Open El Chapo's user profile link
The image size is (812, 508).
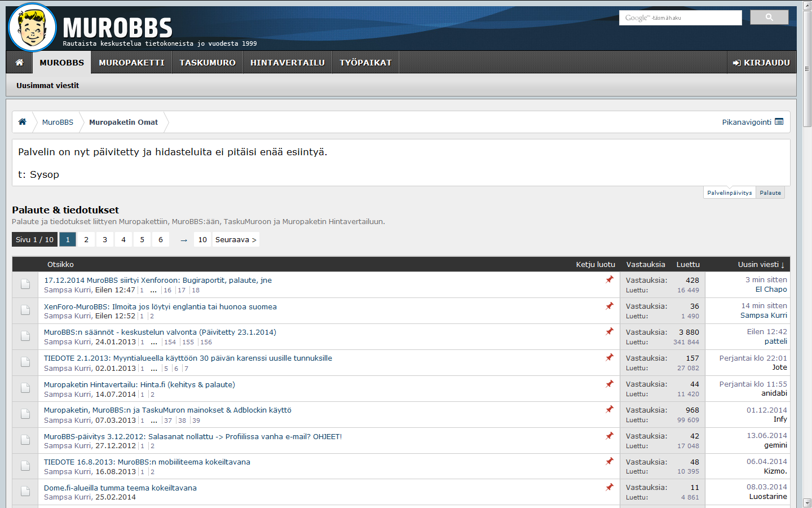click(x=771, y=289)
